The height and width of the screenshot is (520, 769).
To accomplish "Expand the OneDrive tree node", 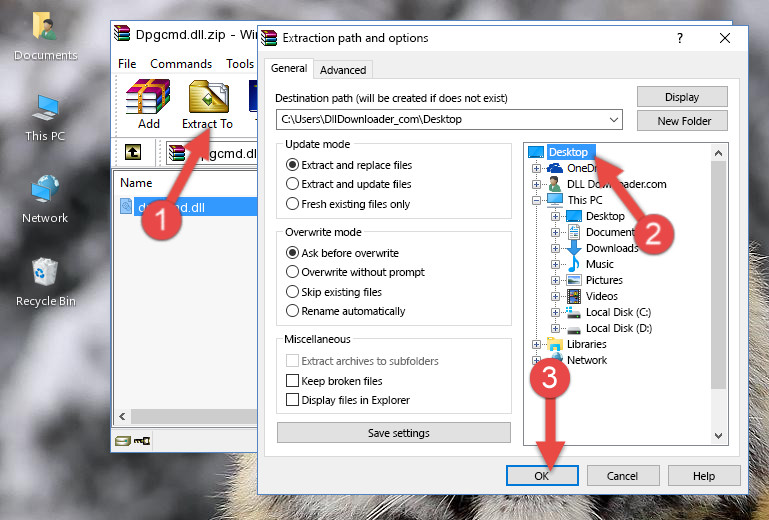I will tap(536, 168).
